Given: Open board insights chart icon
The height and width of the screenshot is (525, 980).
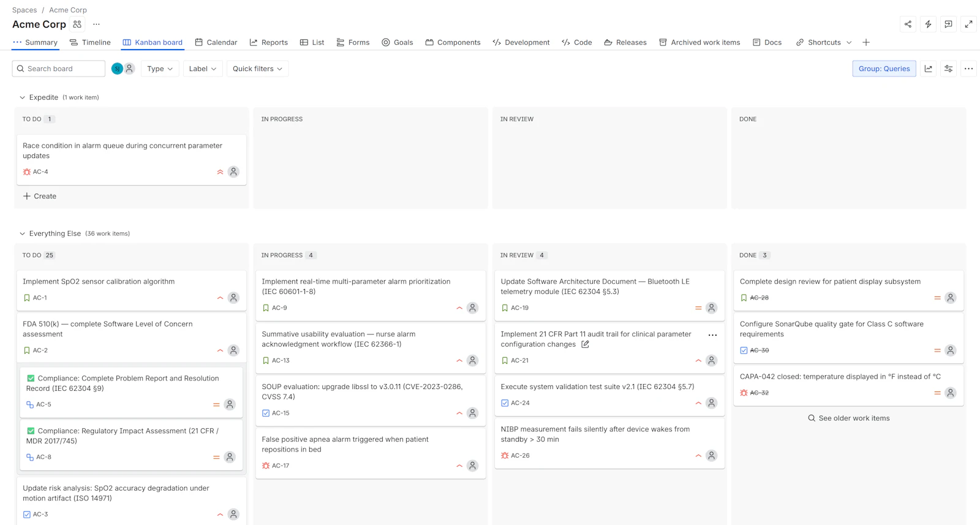Looking at the screenshot, I should coord(928,69).
